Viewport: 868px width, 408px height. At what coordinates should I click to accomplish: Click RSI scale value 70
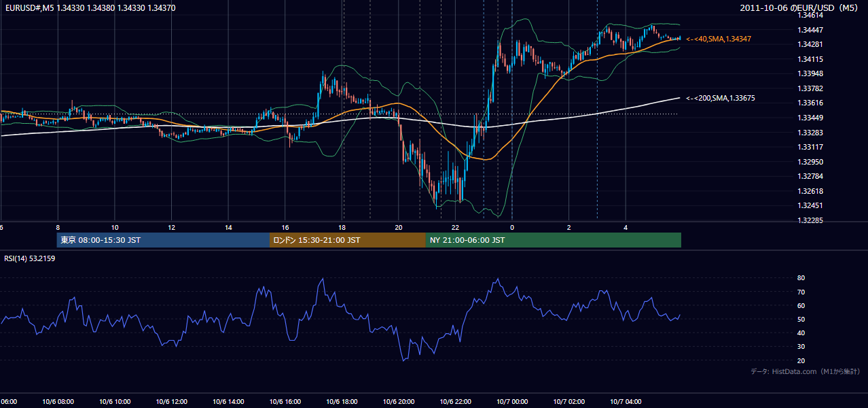(x=801, y=292)
